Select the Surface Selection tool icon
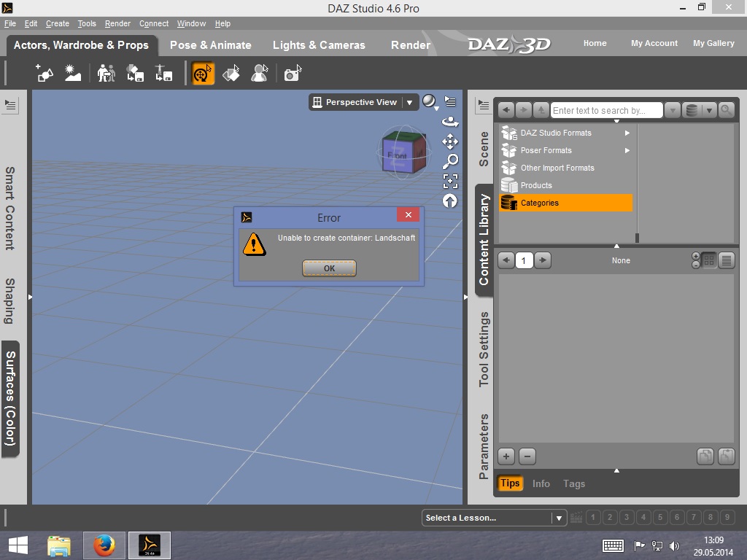The height and width of the screenshot is (560, 747). pyautogui.click(x=231, y=74)
